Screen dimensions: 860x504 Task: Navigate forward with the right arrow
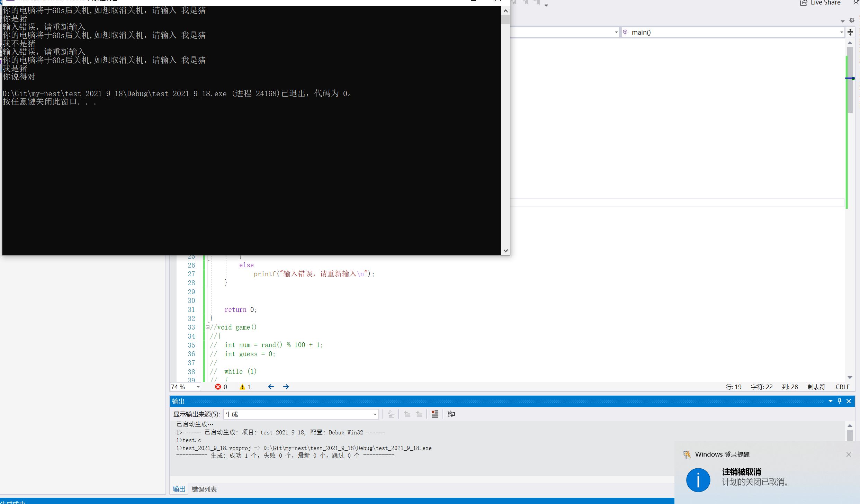click(286, 387)
